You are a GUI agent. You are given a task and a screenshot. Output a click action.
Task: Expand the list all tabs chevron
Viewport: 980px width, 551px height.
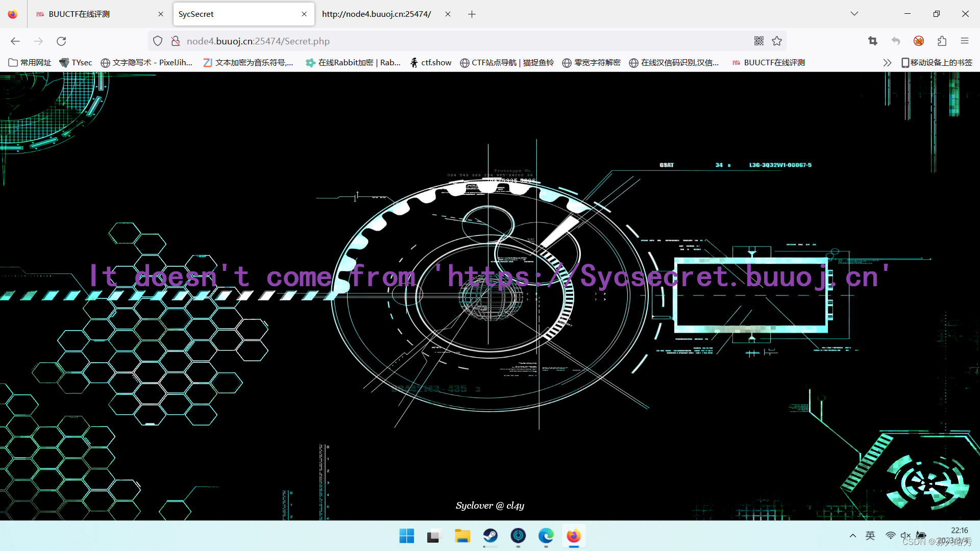854,14
